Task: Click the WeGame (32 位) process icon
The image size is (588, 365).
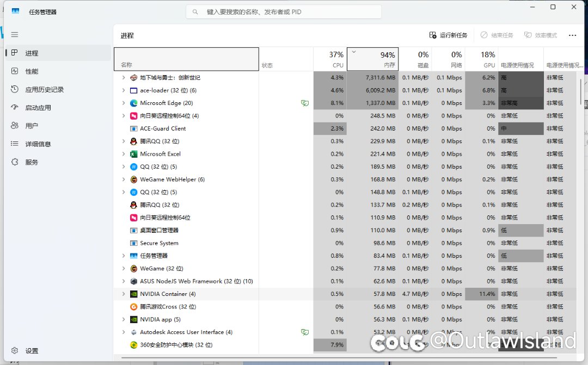Action: pyautogui.click(x=133, y=269)
